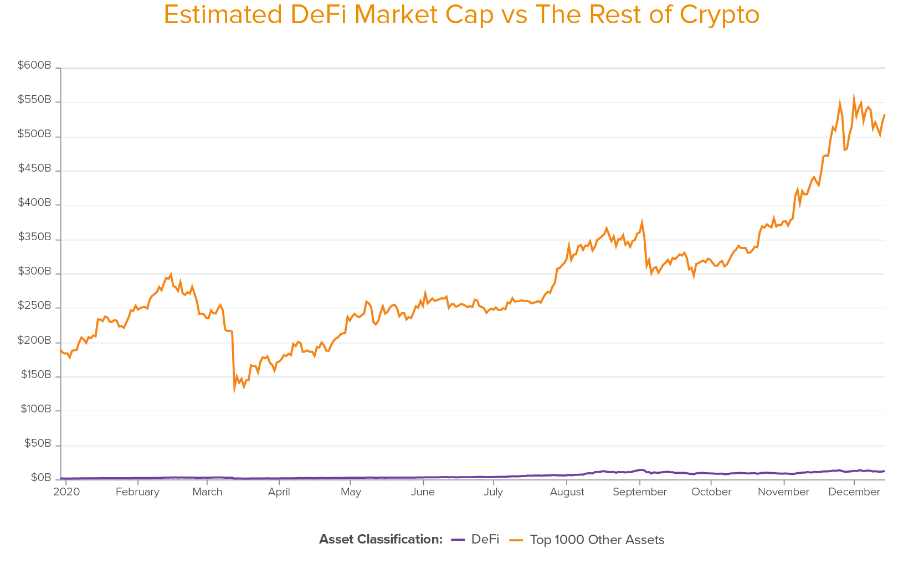The image size is (924, 569).
Task: Click the September x-axis label
Action: tap(640, 492)
